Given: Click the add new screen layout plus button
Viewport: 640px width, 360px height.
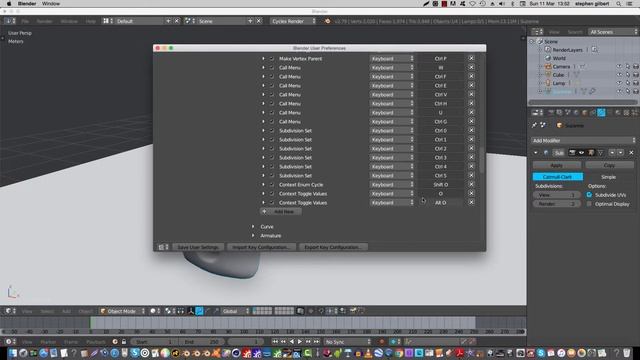Looking at the screenshot, I should click(x=168, y=21).
